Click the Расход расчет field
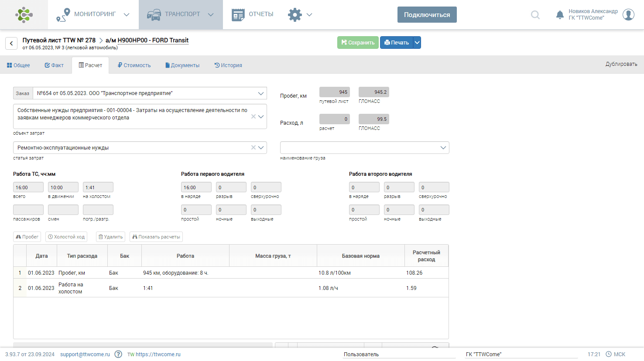This screenshot has height=361, width=644. pos(335,119)
